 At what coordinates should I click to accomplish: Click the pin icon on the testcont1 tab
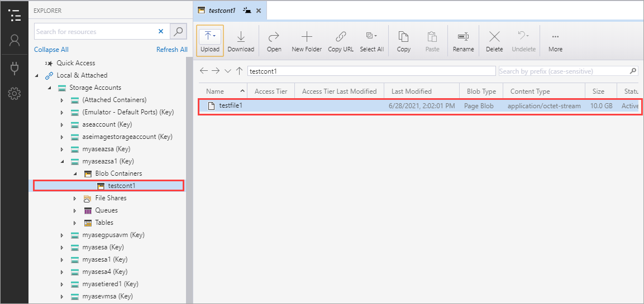(247, 11)
